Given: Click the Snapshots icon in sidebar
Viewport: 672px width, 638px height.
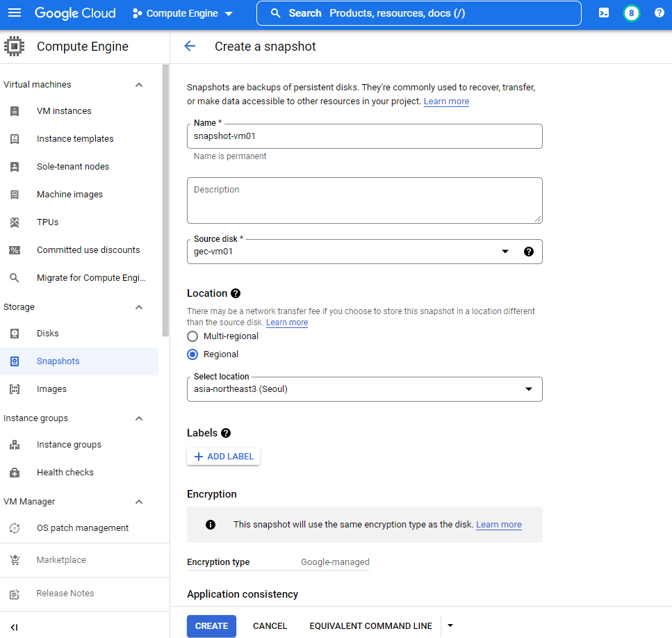Looking at the screenshot, I should pyautogui.click(x=15, y=361).
